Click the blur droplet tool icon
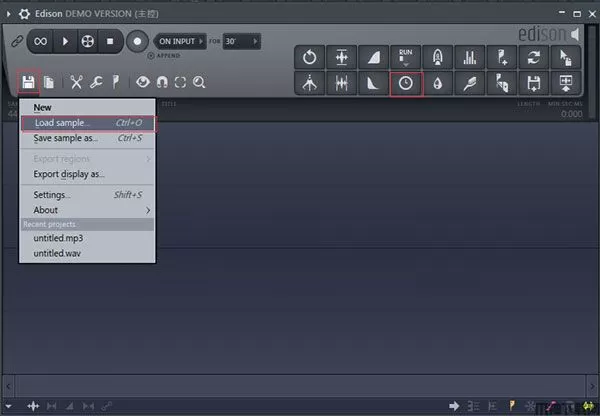This screenshot has height=416, width=600. point(438,84)
